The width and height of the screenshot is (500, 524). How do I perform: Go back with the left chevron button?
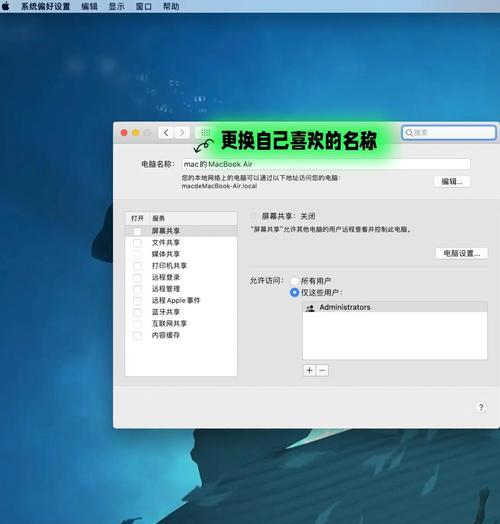[166, 133]
